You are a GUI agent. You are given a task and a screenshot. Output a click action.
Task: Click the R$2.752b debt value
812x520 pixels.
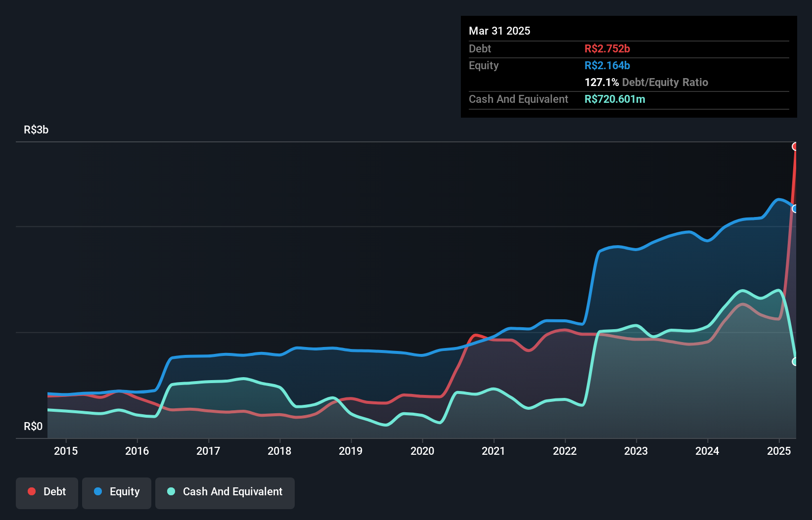click(x=607, y=48)
